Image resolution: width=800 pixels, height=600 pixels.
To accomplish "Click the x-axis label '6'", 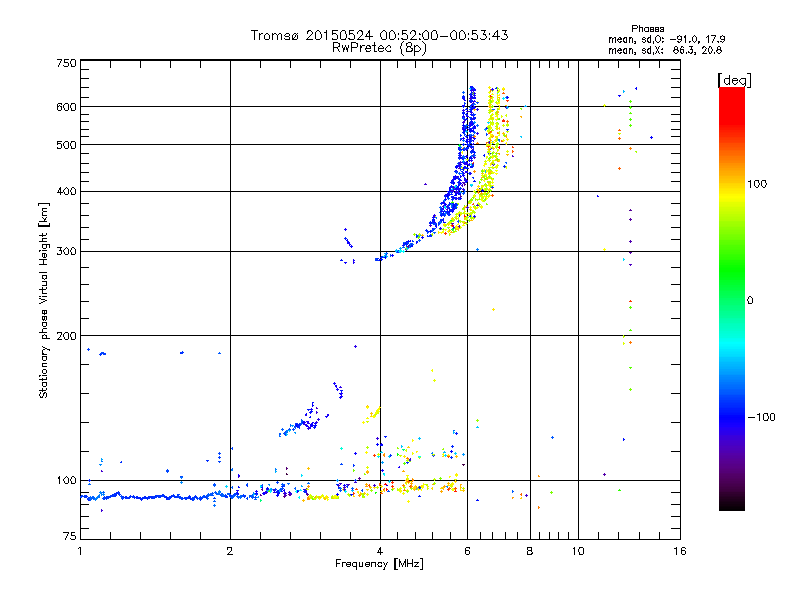I will [467, 551].
